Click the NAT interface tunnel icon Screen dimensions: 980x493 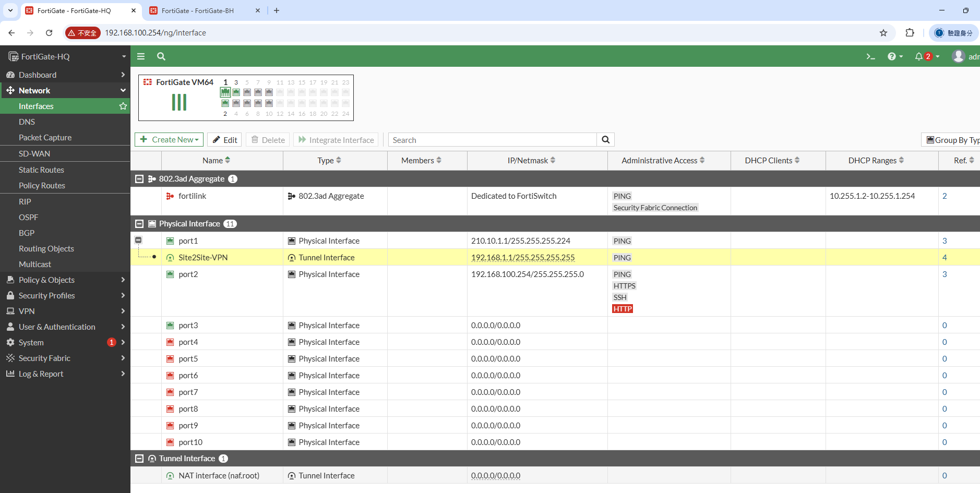pyautogui.click(x=170, y=476)
